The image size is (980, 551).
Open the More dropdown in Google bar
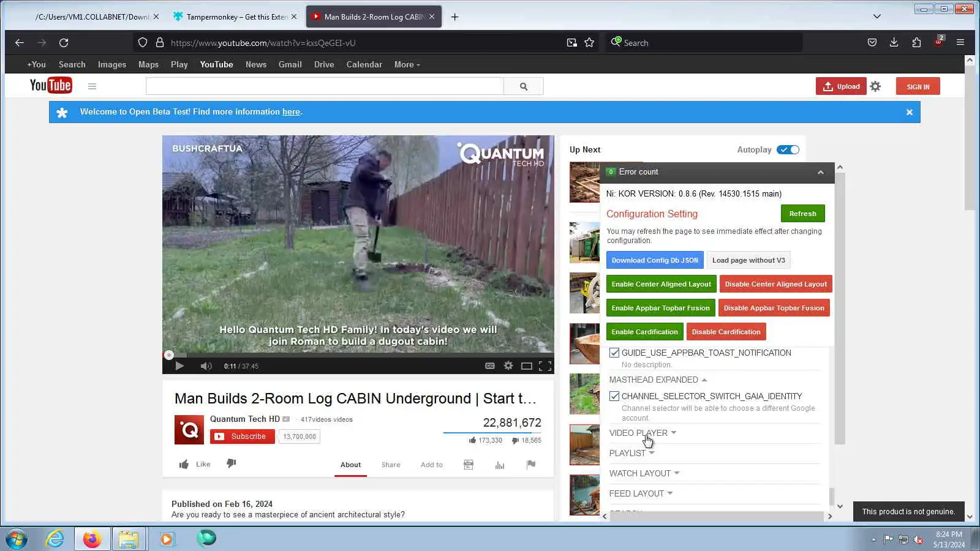tap(407, 65)
